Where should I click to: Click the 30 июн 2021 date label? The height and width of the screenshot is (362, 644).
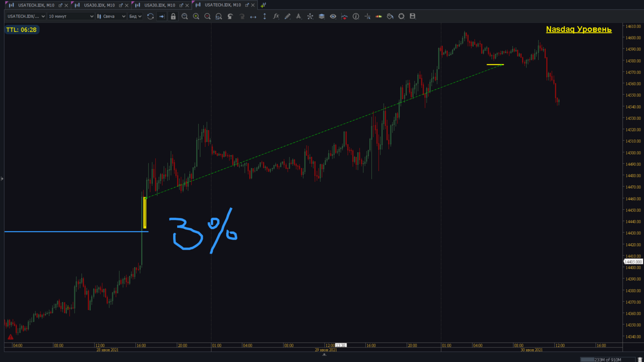click(531, 350)
